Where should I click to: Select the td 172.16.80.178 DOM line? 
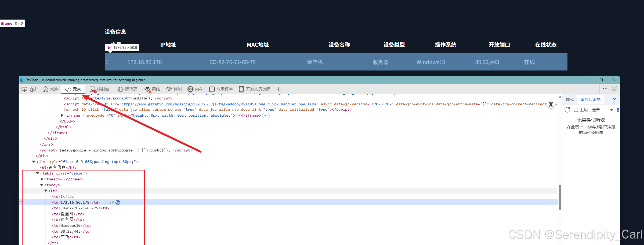tap(76, 202)
